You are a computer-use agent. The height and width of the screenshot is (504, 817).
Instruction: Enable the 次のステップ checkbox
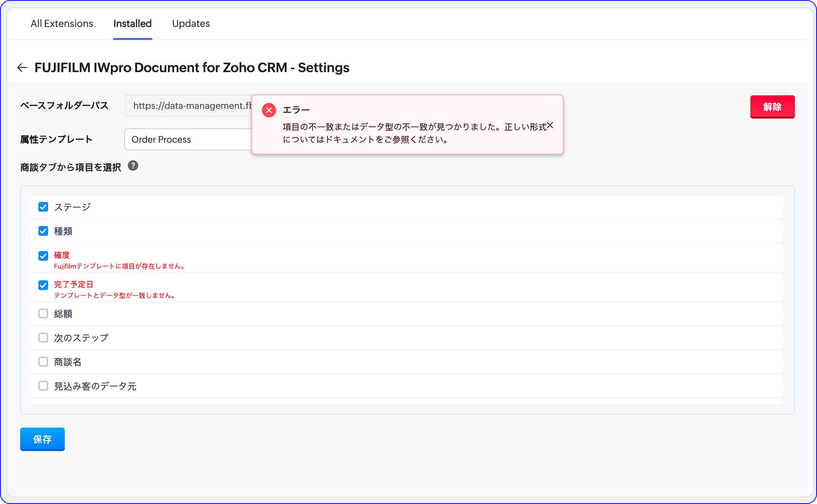coord(43,338)
